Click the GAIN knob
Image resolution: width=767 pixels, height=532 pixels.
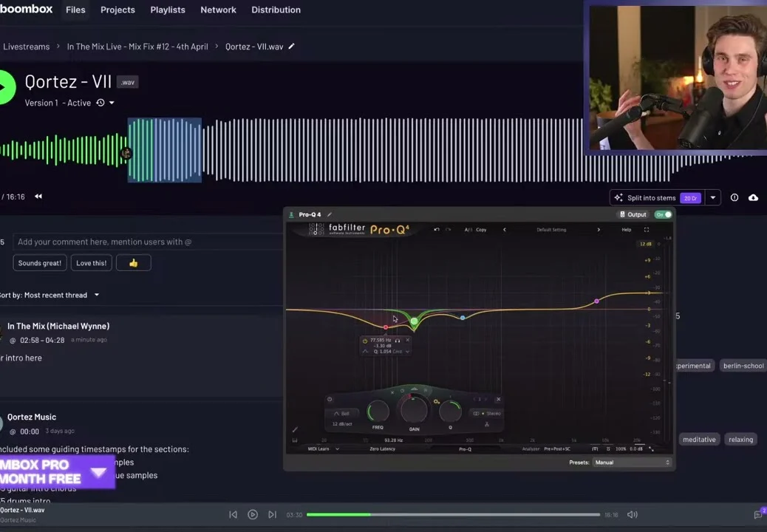(414, 409)
